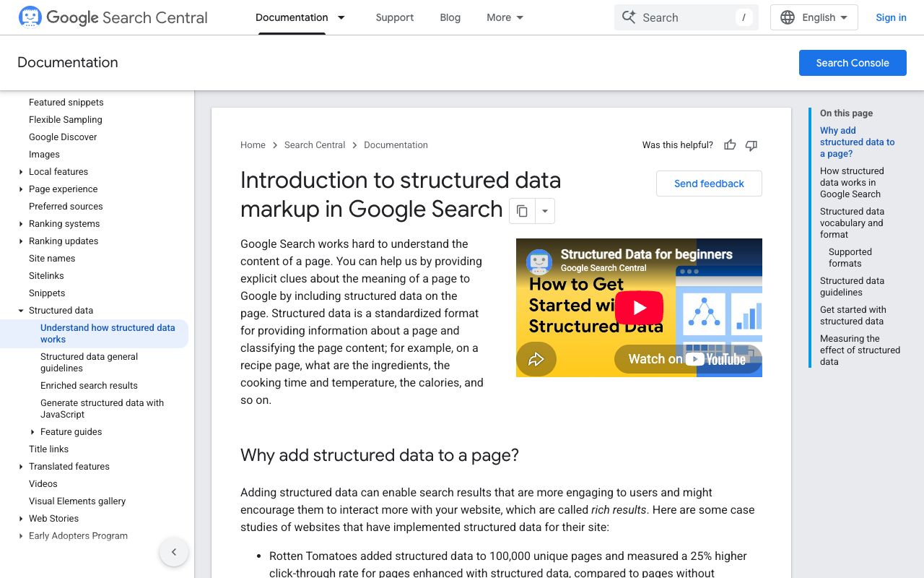
Task: Open Featured snippets in sidebar
Action: click(x=66, y=103)
